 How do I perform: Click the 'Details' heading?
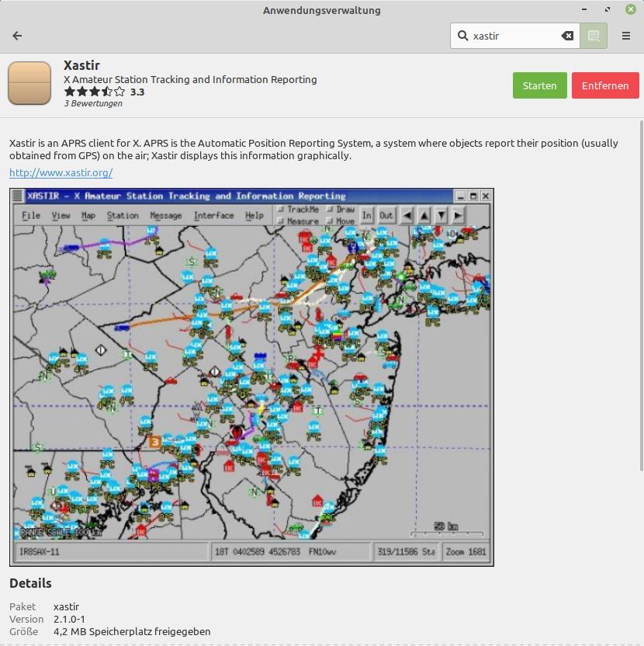click(x=30, y=583)
